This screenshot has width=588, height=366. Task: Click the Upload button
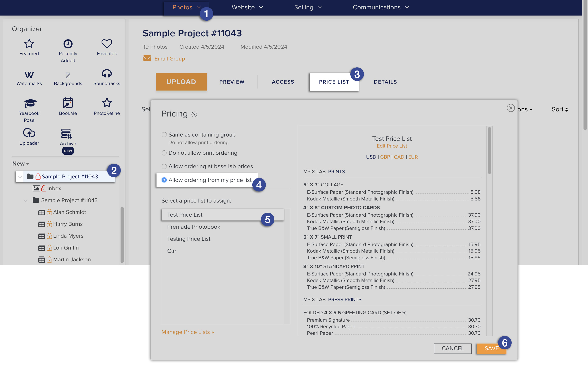[181, 82]
